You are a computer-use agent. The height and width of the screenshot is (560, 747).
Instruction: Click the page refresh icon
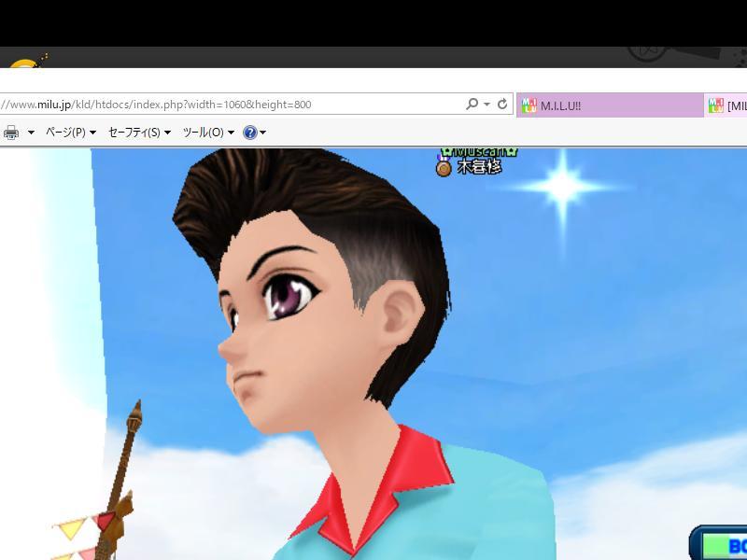(x=502, y=105)
